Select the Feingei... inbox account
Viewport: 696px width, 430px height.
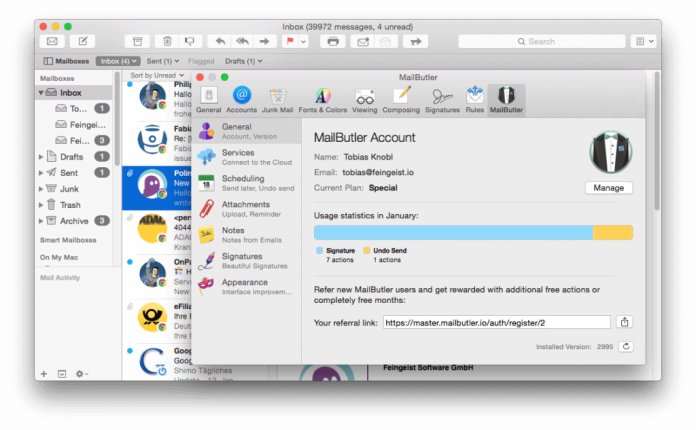coord(81,125)
